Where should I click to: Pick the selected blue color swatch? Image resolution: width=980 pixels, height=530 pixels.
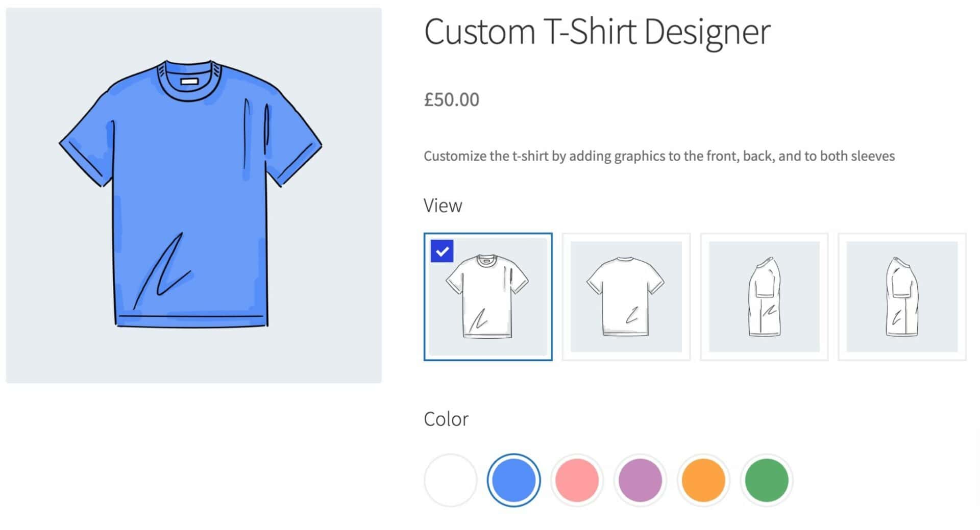[x=513, y=480]
